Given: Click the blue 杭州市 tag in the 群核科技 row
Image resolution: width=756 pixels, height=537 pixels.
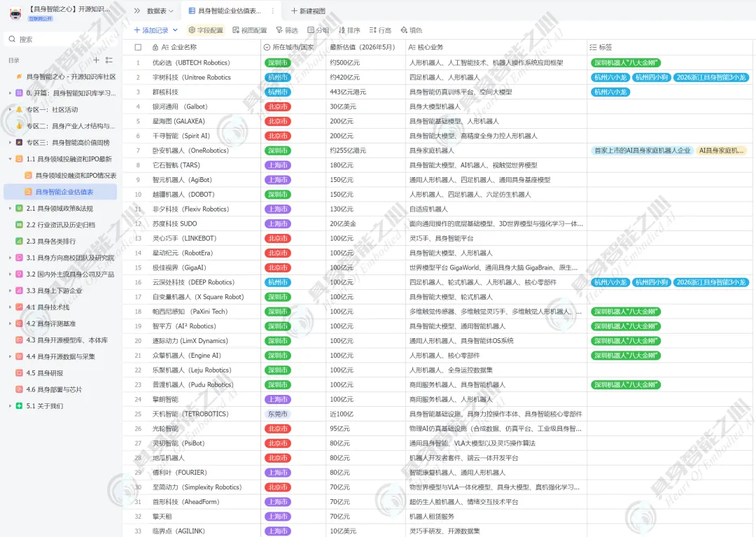Looking at the screenshot, I should click(278, 92).
